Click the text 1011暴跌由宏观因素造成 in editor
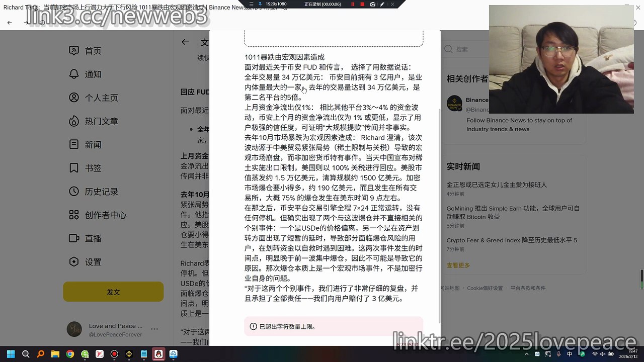The width and height of the screenshot is (644, 362). [285, 57]
